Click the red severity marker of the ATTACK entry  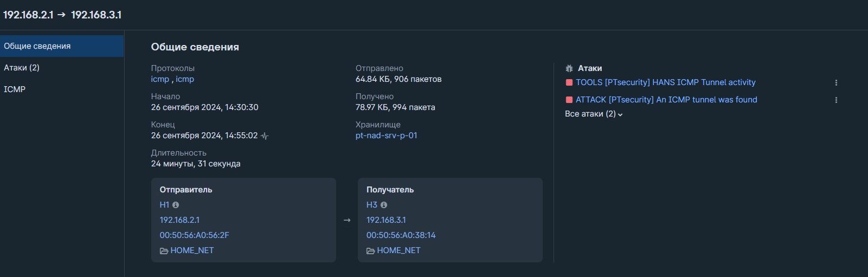click(569, 100)
